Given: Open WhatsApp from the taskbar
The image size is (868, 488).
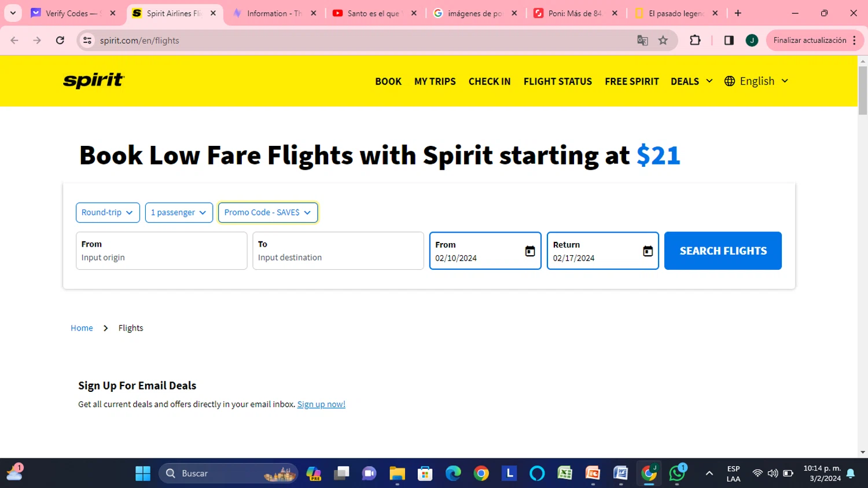Looking at the screenshot, I should point(676,474).
